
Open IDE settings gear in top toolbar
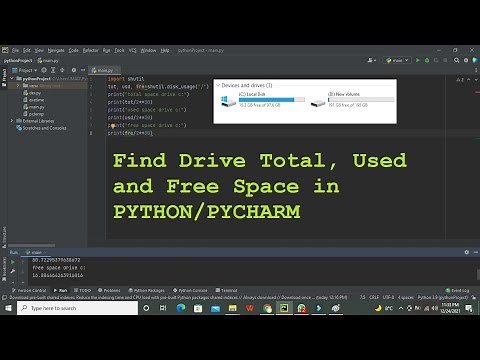[466, 60]
